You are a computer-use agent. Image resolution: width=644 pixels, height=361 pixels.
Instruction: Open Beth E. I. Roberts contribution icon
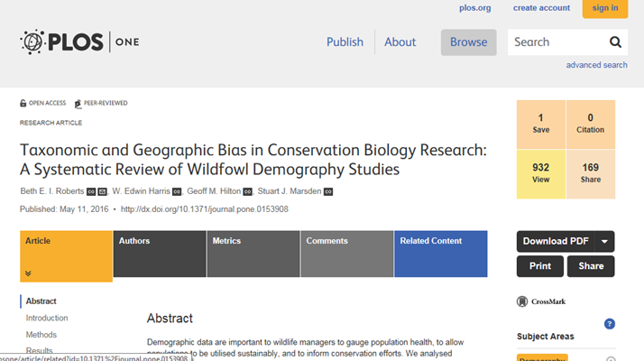[x=91, y=191]
